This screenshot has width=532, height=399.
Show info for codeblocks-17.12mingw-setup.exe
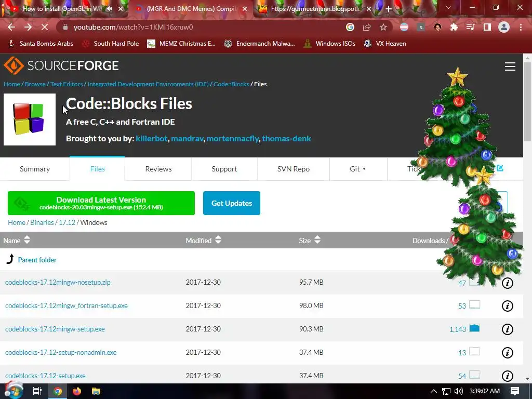pos(508,329)
